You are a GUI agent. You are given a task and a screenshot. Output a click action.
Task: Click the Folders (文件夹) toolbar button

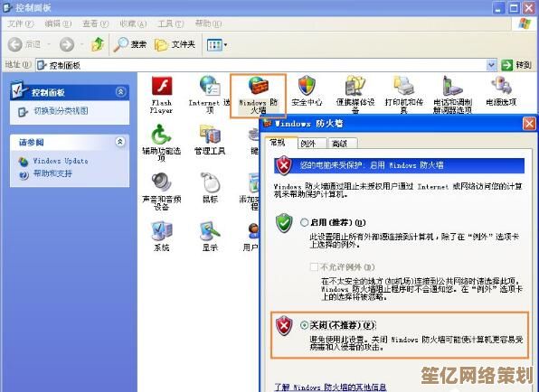click(175, 44)
